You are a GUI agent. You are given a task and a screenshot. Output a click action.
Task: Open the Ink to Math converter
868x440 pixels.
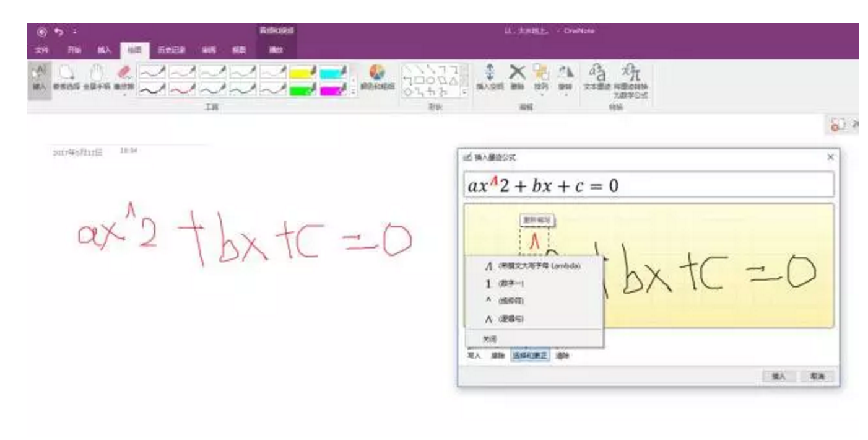pos(632,77)
